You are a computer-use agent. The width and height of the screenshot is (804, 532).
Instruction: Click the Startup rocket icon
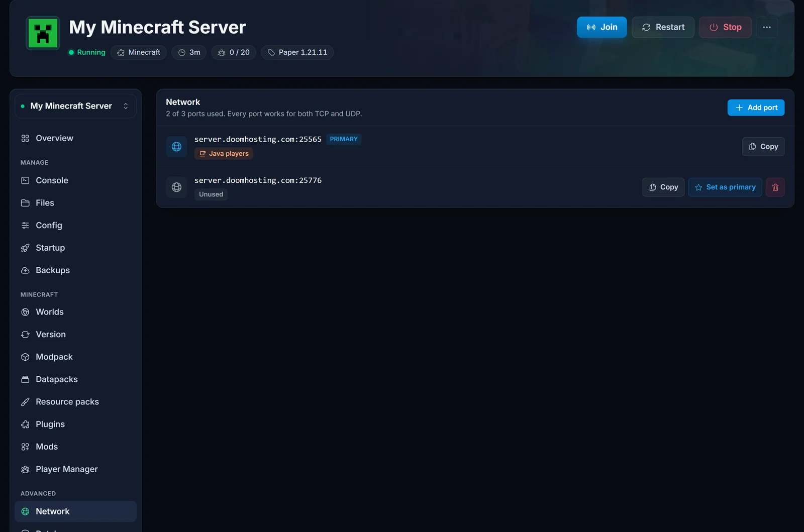click(25, 248)
